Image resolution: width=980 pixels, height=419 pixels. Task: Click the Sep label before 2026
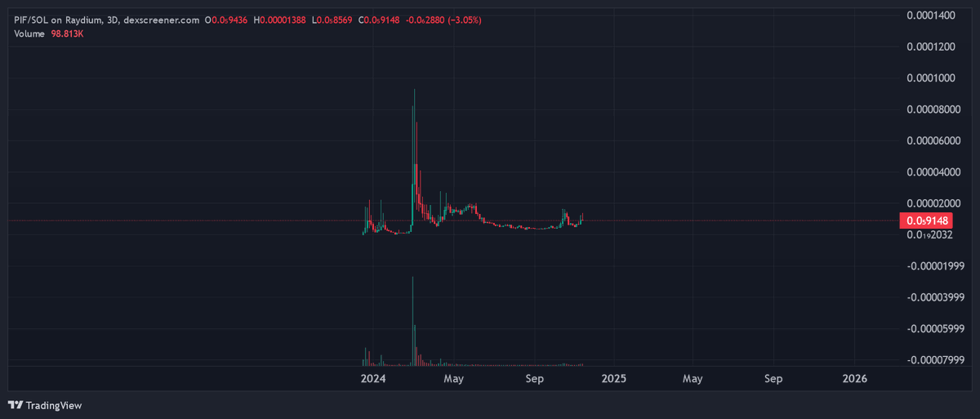click(x=773, y=379)
